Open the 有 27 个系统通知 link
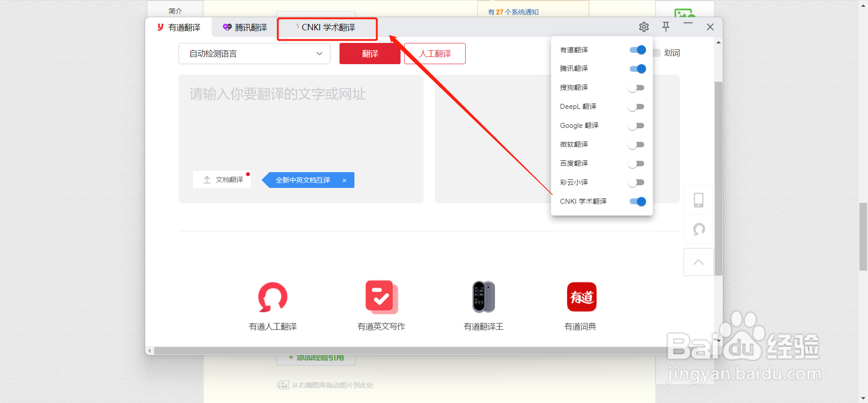Screen dimensions: 868x403 513,12
